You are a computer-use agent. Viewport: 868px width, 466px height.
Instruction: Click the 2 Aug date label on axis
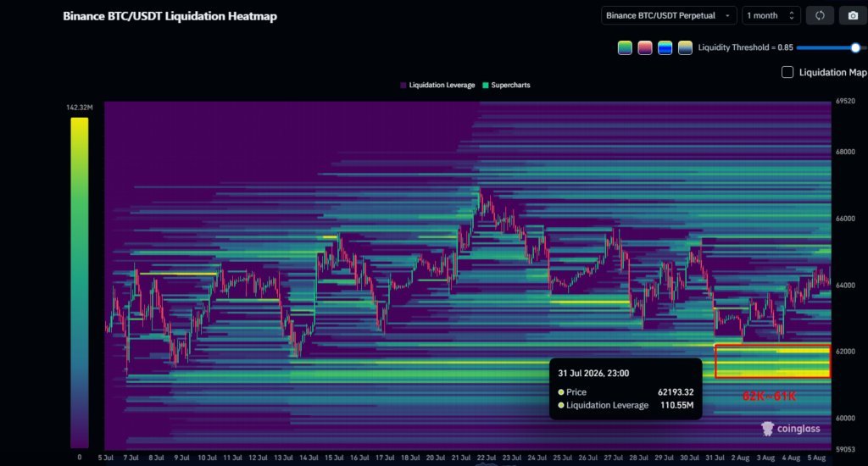740,458
